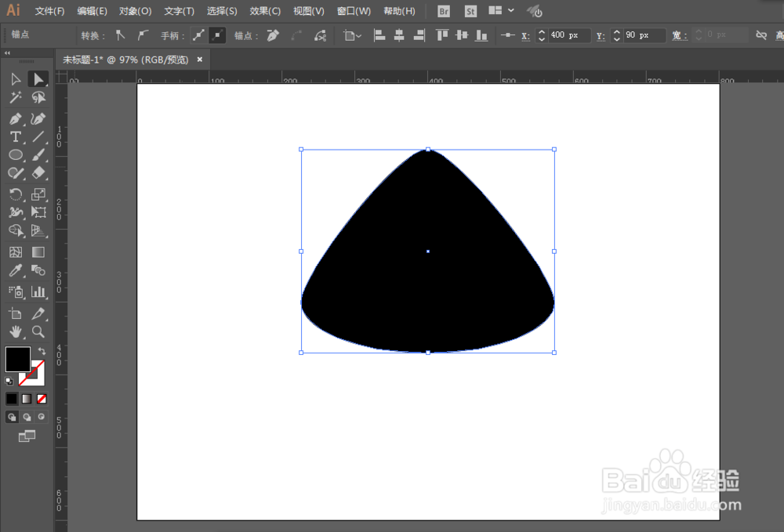Select the Selection tool (black arrow outline)

(16, 79)
